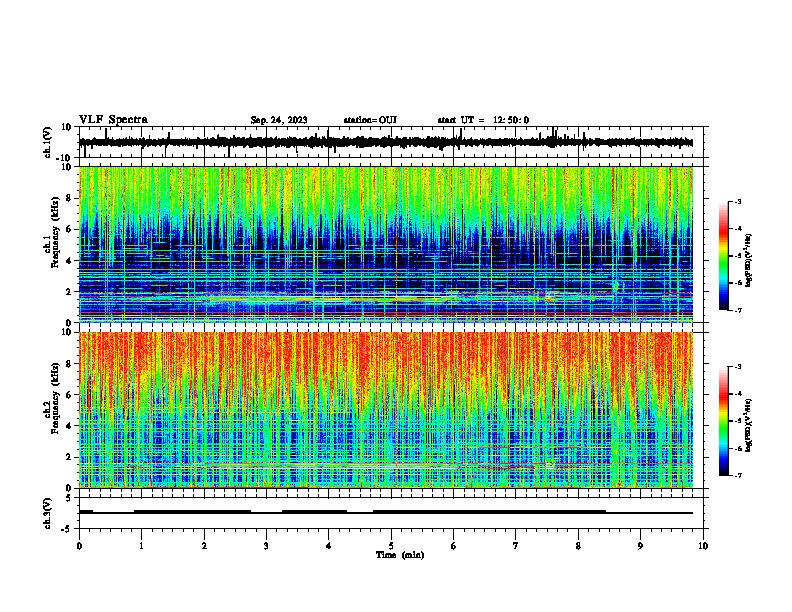Viewport: 792px width, 612px height.
Task: Click the "ch.3(V)" axis label
Action: 48,514
